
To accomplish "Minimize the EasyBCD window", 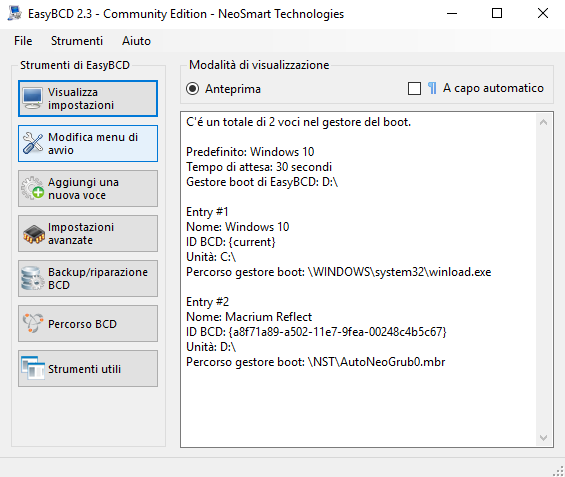I will [x=452, y=14].
